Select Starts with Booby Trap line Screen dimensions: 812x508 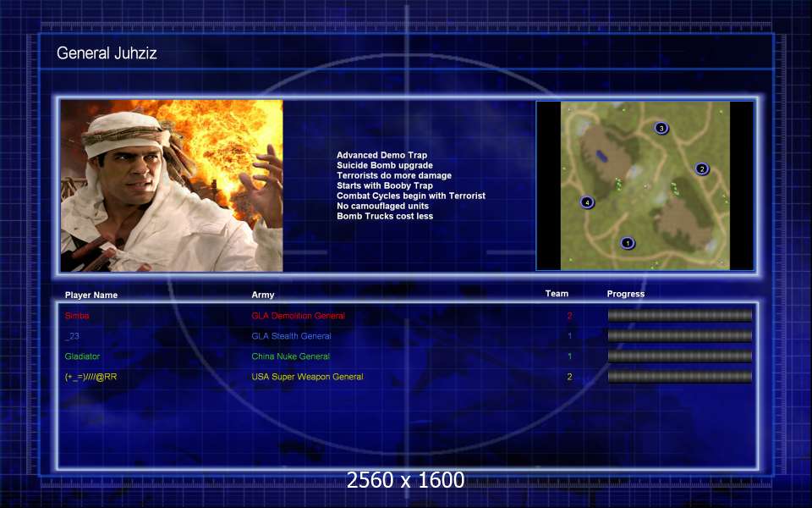(385, 185)
